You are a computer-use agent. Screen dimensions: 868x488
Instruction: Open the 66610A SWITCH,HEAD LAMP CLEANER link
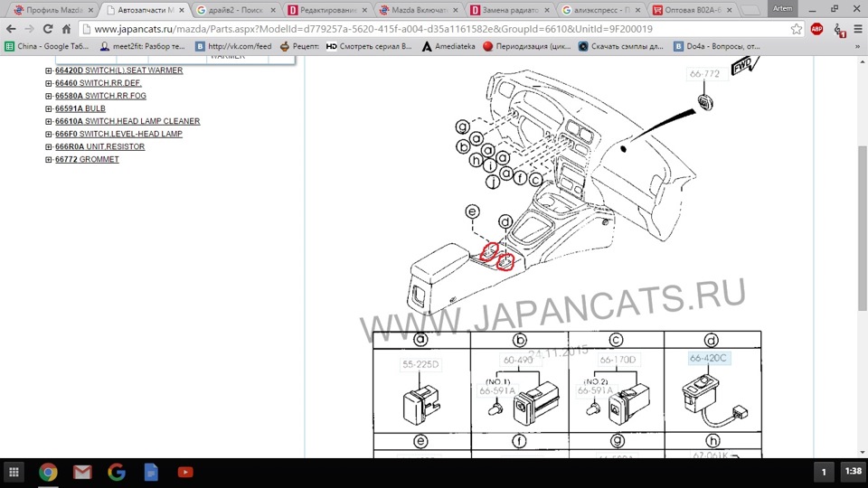click(x=127, y=121)
